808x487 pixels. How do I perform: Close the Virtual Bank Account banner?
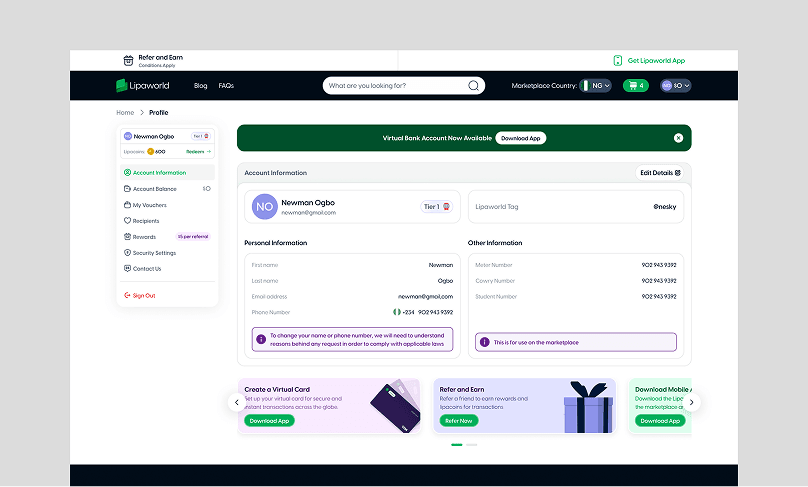tap(678, 138)
